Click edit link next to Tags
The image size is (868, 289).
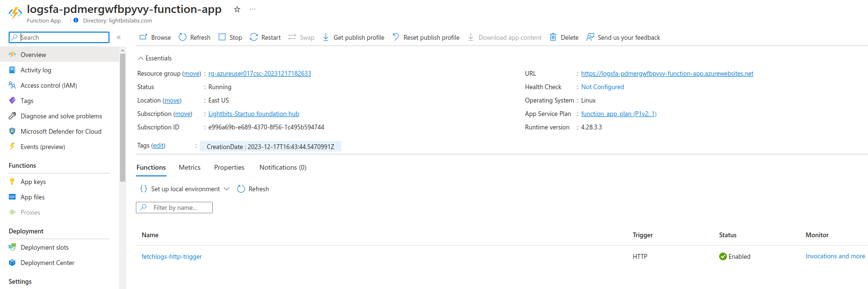pyautogui.click(x=158, y=145)
